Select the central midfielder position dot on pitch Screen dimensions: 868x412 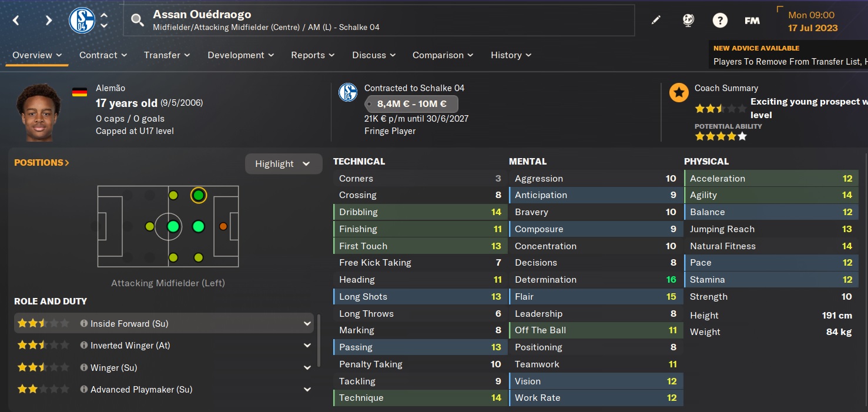click(x=173, y=226)
